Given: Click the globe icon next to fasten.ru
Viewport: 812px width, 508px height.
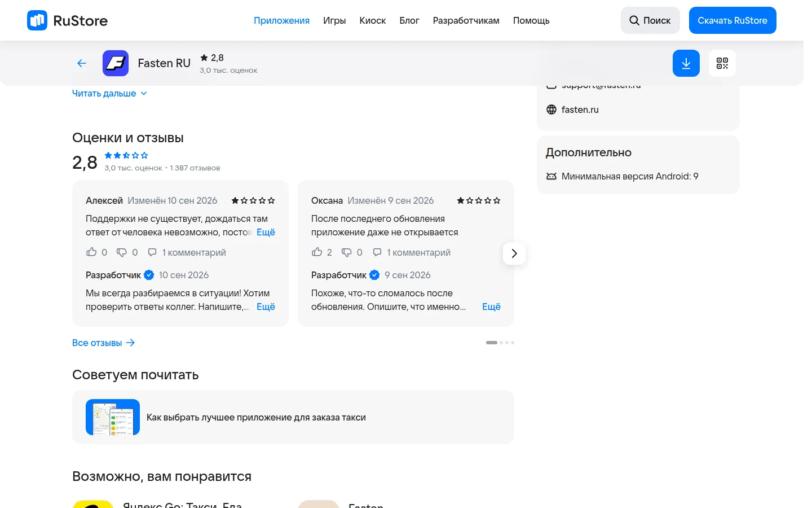Looking at the screenshot, I should coord(551,110).
